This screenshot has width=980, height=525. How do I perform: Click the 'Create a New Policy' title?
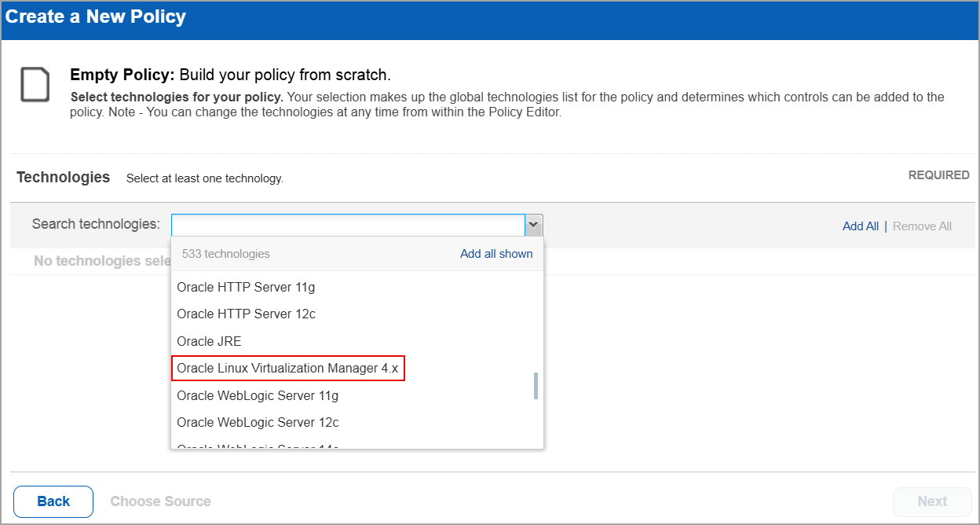click(x=96, y=17)
